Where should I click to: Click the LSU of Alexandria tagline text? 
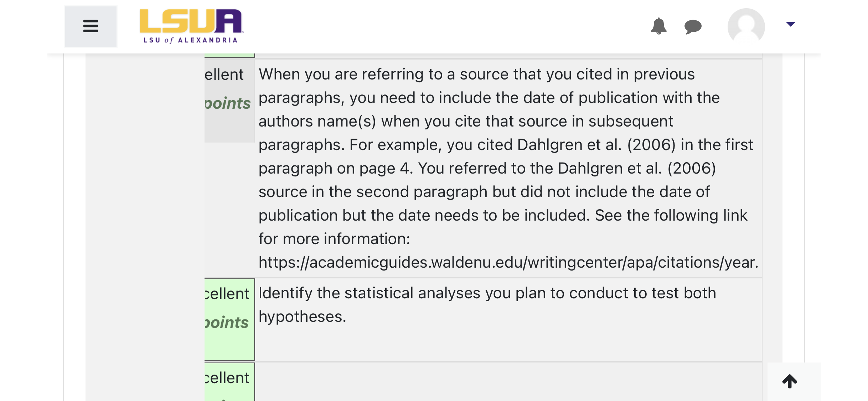190,40
